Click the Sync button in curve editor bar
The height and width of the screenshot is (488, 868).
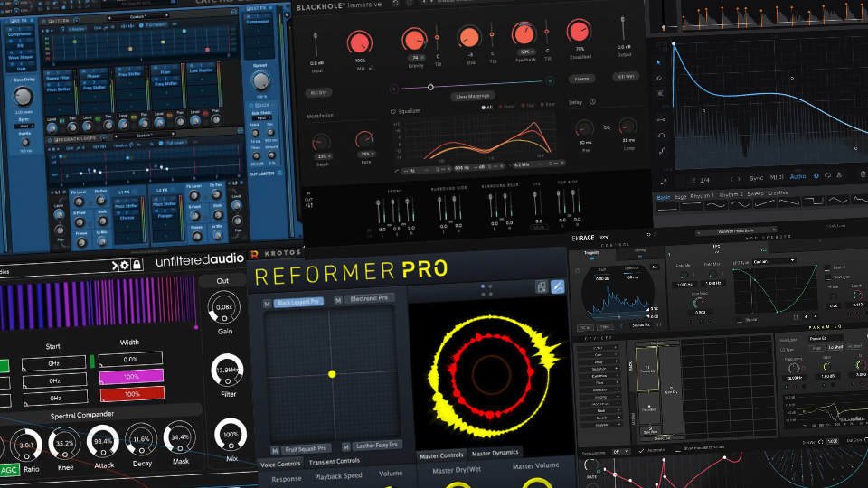point(756,178)
